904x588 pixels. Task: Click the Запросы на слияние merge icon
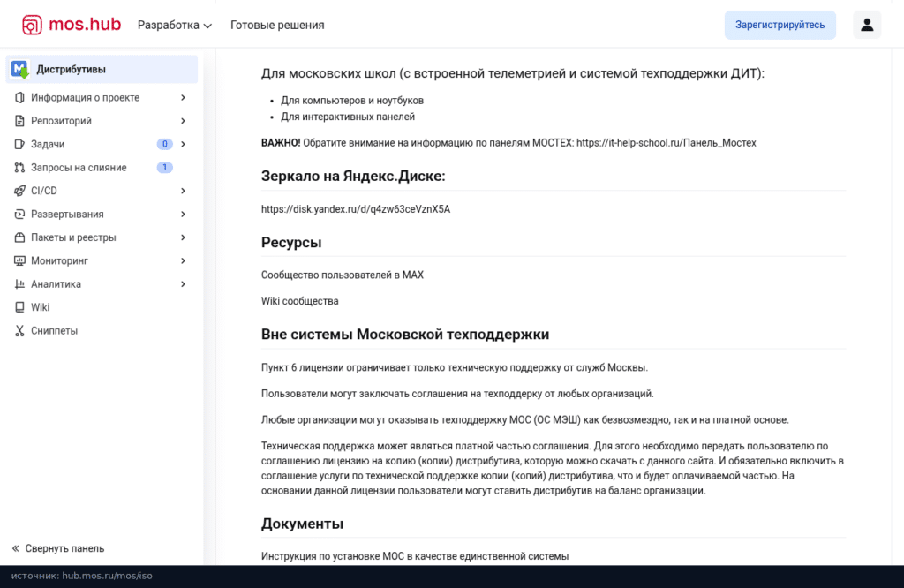(x=19, y=168)
